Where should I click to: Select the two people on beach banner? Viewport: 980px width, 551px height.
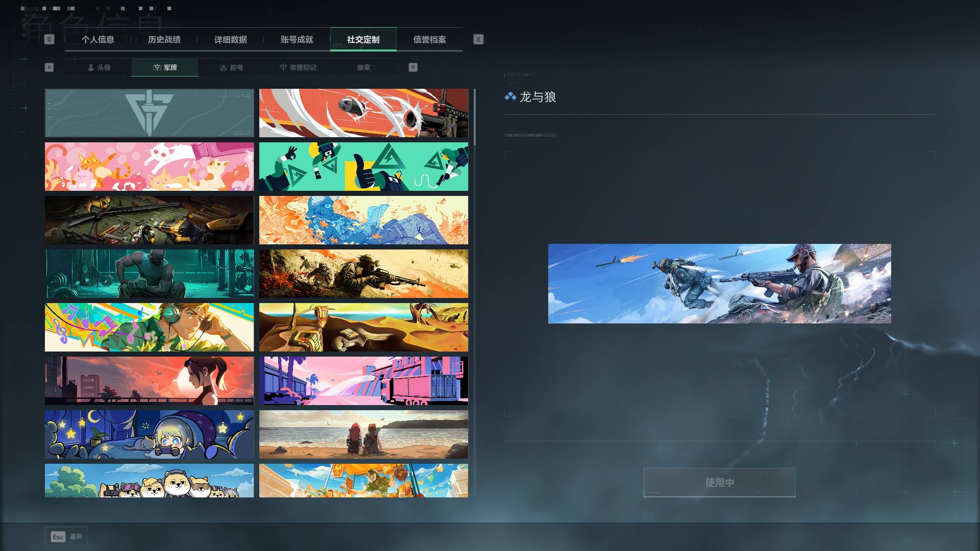click(x=363, y=435)
